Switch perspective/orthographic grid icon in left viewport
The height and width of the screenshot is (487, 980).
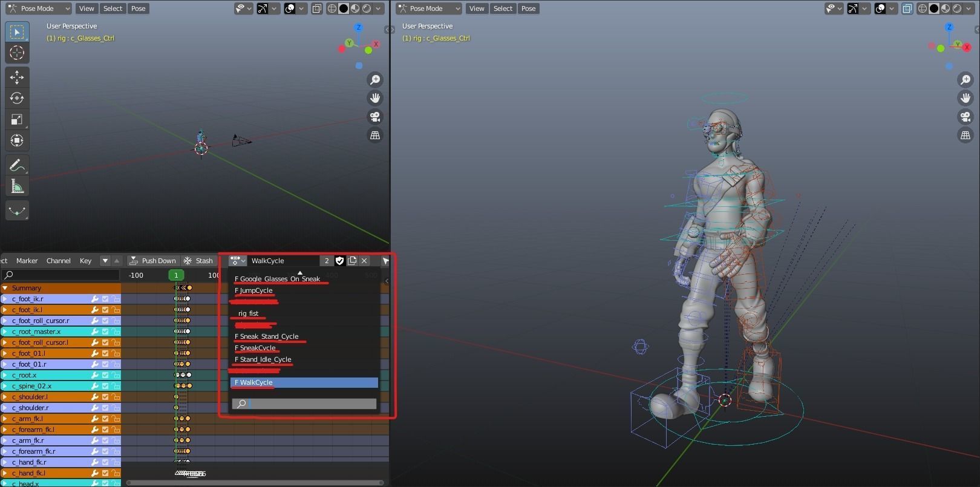coord(375,136)
